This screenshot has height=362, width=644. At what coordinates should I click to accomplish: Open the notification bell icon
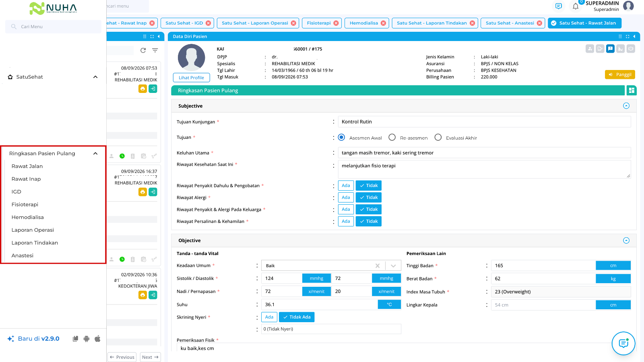pos(576,6)
